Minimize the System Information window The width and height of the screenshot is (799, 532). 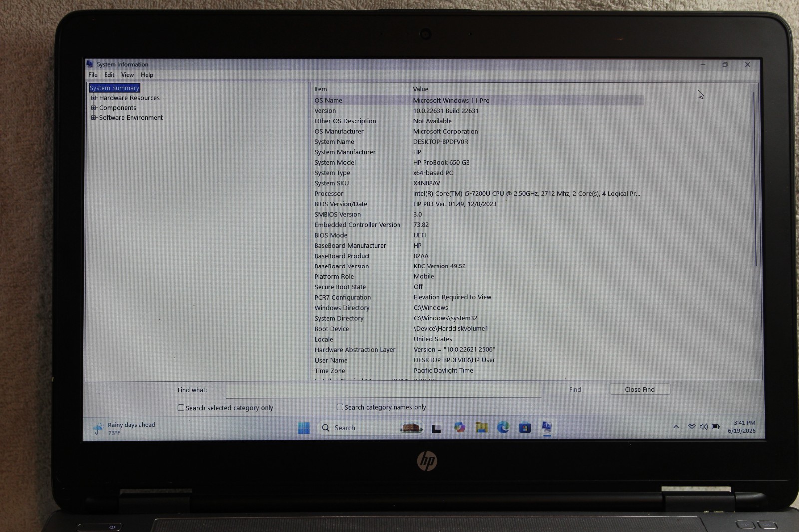click(x=703, y=65)
